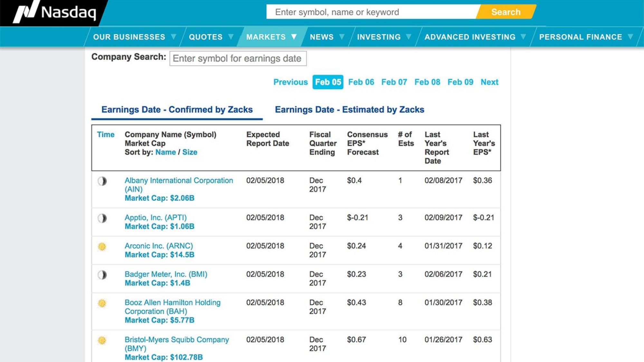Select the Feb 08 date

pos(427,82)
